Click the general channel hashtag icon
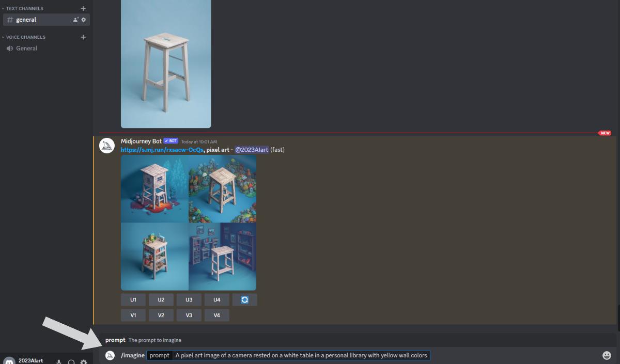 tap(9, 20)
